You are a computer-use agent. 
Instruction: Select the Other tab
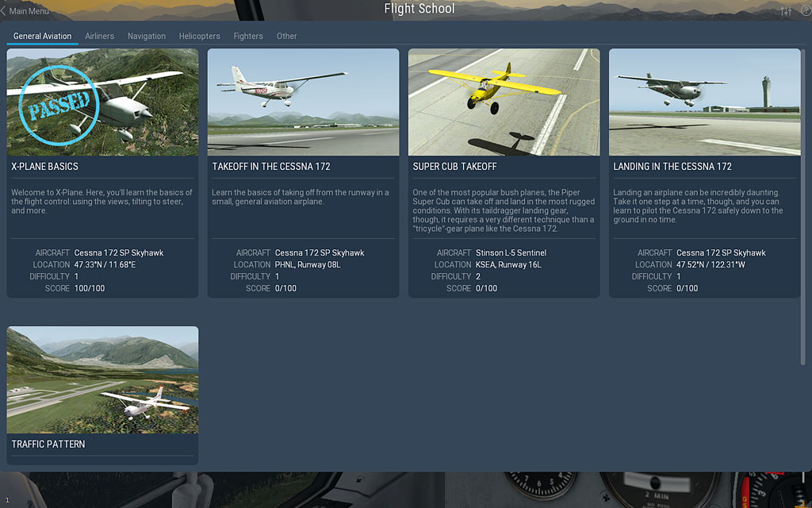point(286,36)
